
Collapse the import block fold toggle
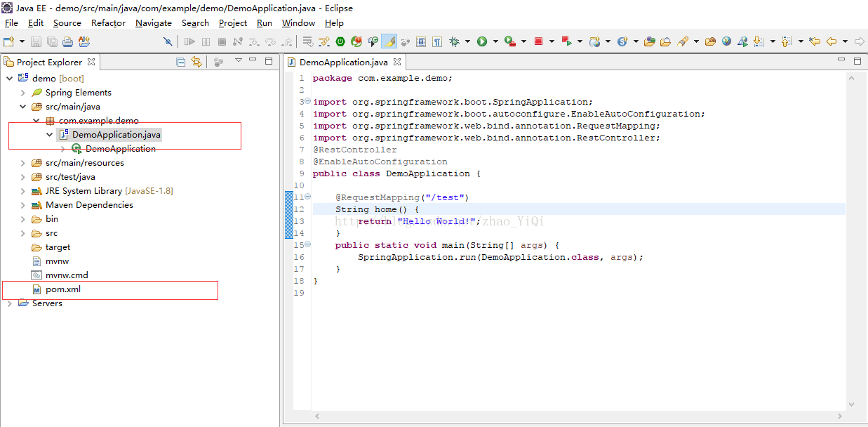[x=307, y=101]
